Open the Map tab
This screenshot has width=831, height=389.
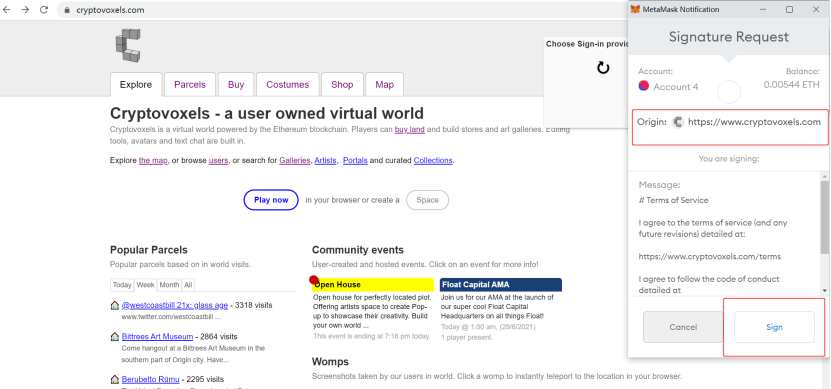384,85
